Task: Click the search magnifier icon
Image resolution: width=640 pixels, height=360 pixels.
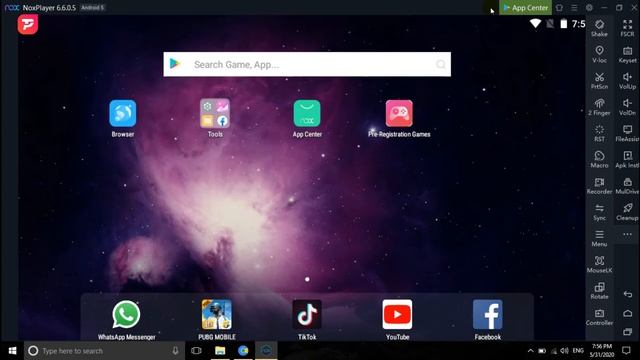Action: click(x=440, y=64)
